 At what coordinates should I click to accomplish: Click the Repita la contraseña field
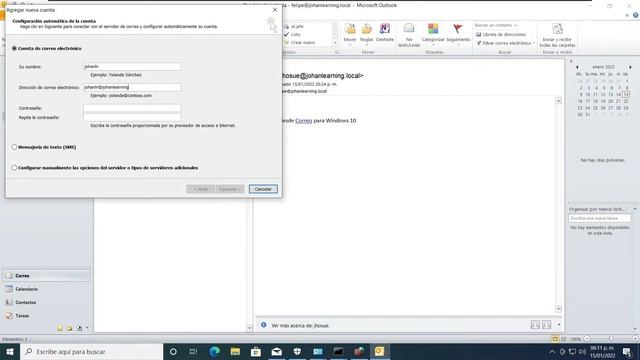(x=132, y=117)
